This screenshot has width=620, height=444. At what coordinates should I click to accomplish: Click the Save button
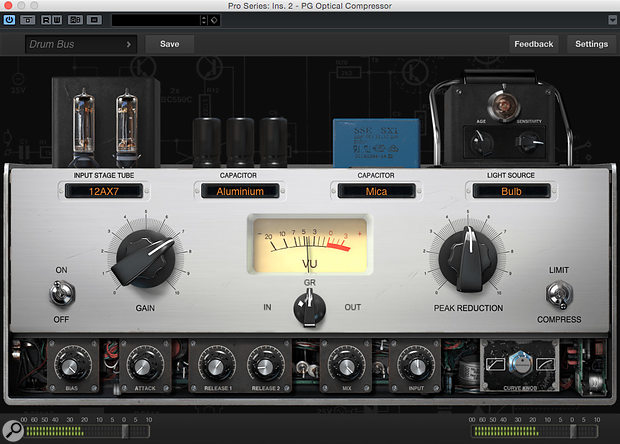[x=170, y=44]
